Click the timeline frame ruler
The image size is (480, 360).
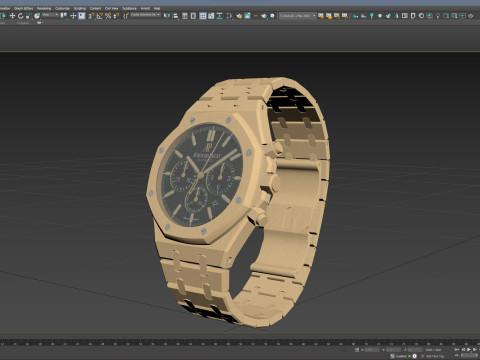pos(240,342)
